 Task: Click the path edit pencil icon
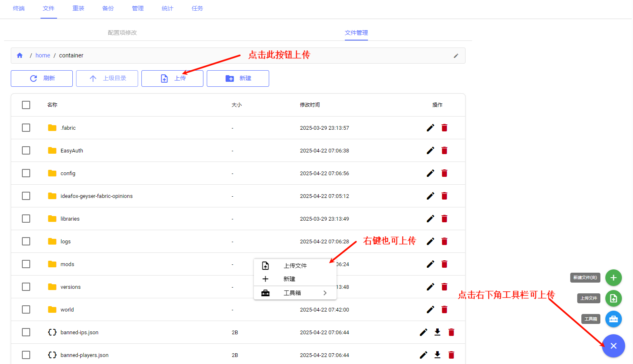[456, 56]
